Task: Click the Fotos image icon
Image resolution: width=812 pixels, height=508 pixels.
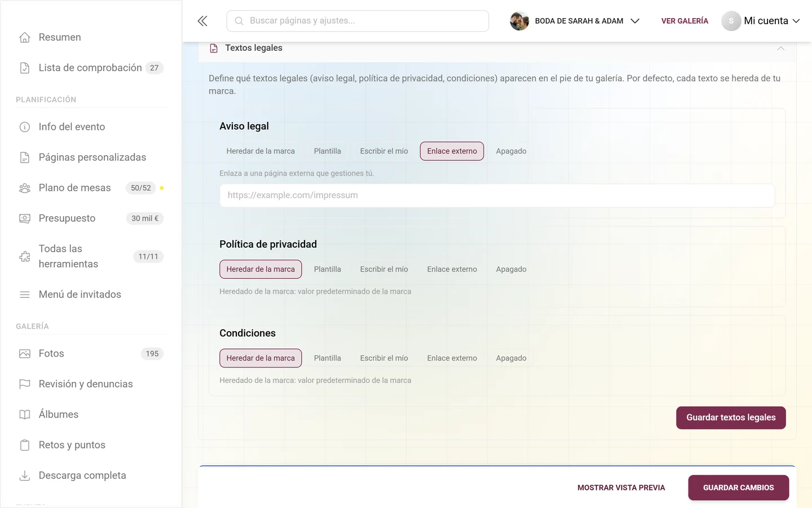Action: 25,354
